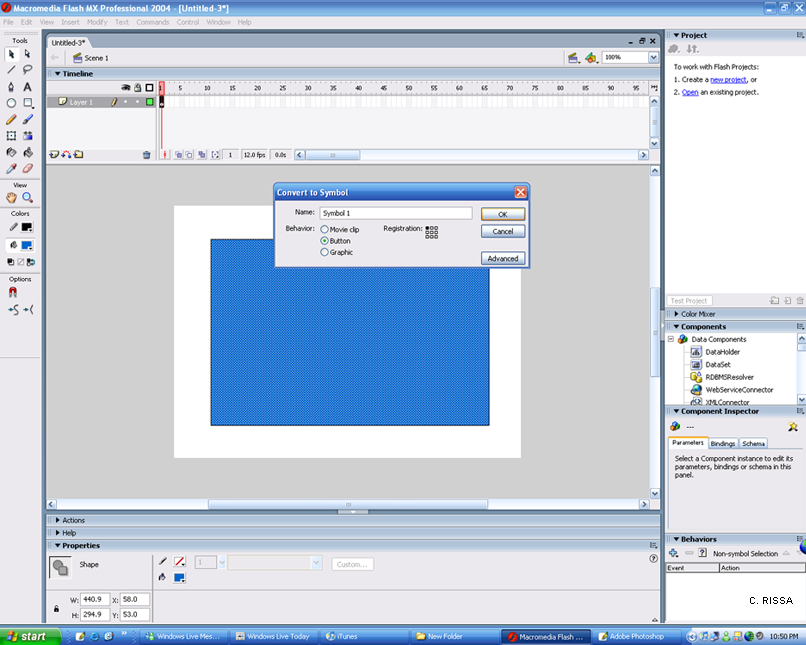This screenshot has width=806, height=645.
Task: Set registration point on the grid
Action: (432, 232)
